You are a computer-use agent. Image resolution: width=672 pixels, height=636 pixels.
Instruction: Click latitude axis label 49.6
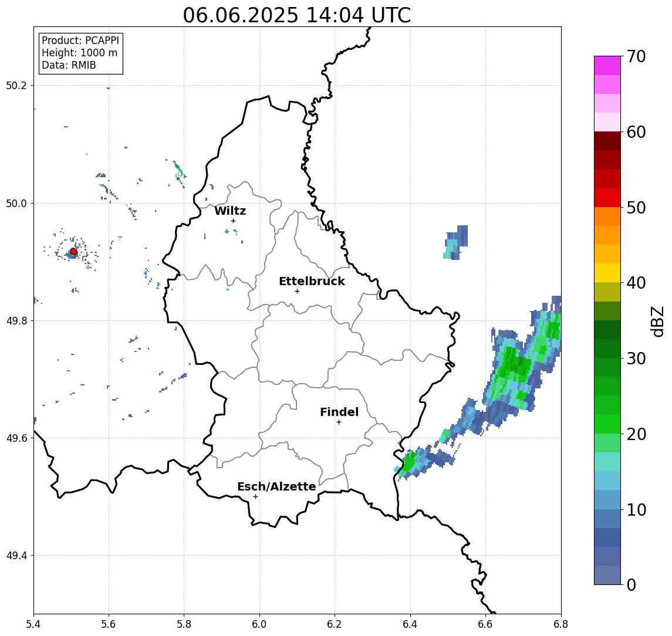pyautogui.click(x=16, y=438)
